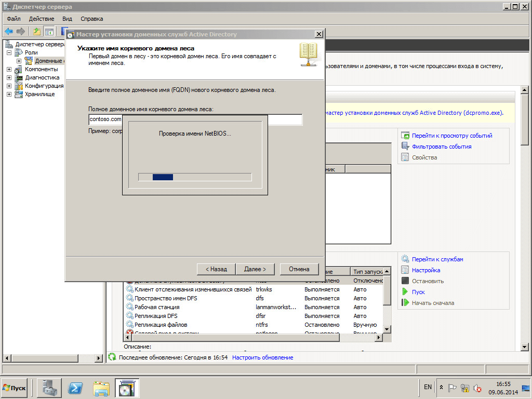The height and width of the screenshot is (399, 532).
Task: Expand the Хранилище tree node
Action: click(9, 94)
